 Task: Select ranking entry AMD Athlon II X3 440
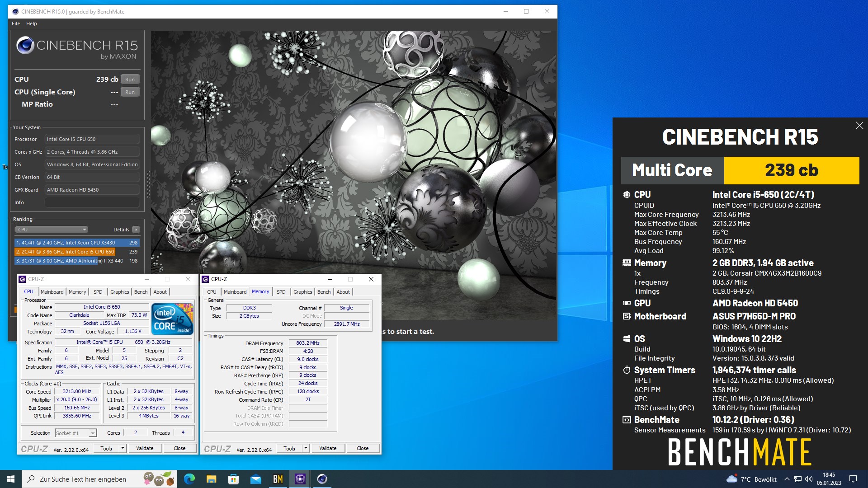(77, 261)
